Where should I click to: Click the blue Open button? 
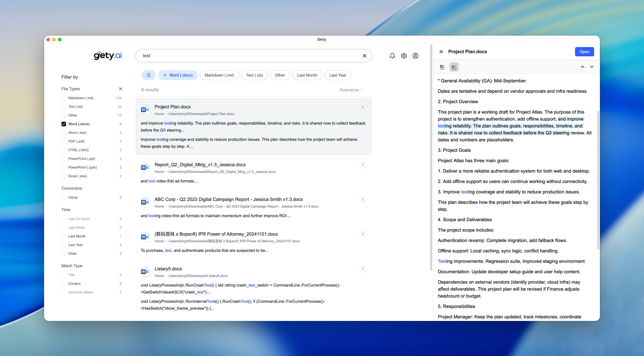tap(584, 52)
